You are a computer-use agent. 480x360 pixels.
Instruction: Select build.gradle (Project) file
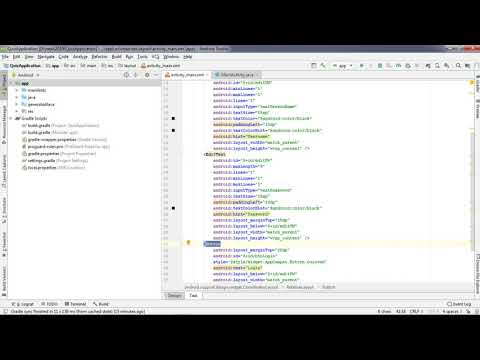click(x=60, y=126)
